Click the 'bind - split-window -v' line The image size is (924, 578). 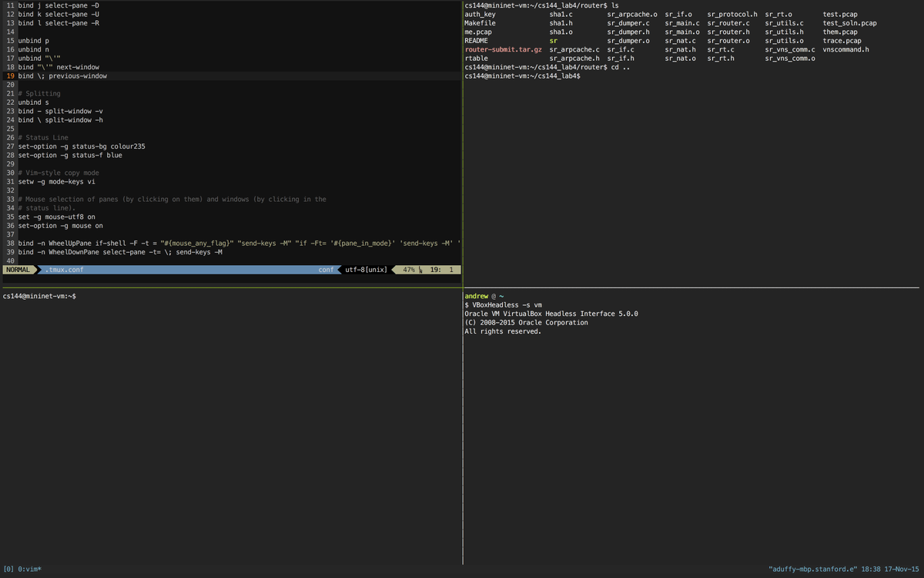point(61,111)
